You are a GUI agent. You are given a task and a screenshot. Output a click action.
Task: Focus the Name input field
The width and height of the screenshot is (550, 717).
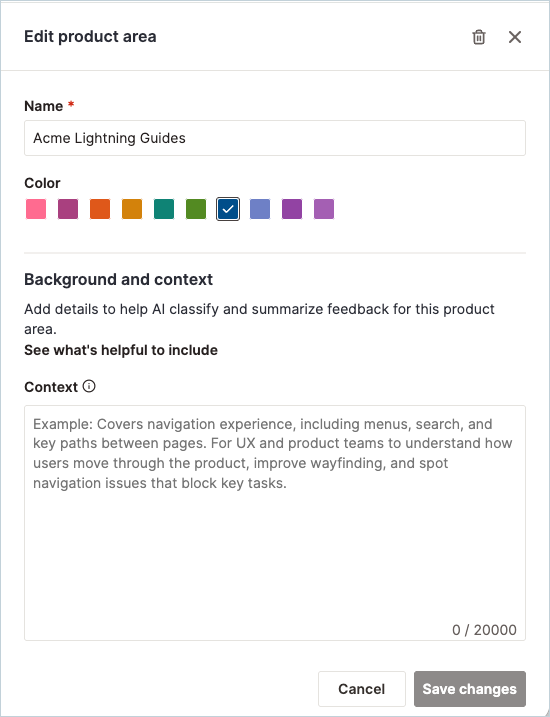click(x=275, y=138)
